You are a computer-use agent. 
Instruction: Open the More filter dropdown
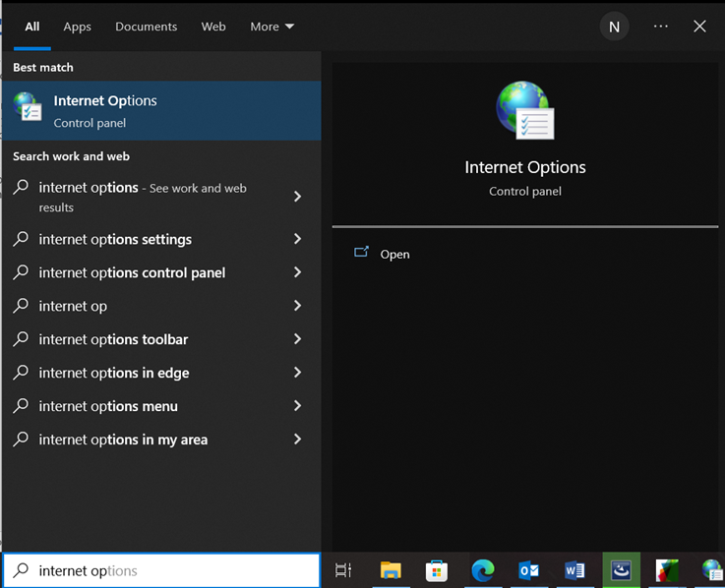tap(272, 27)
